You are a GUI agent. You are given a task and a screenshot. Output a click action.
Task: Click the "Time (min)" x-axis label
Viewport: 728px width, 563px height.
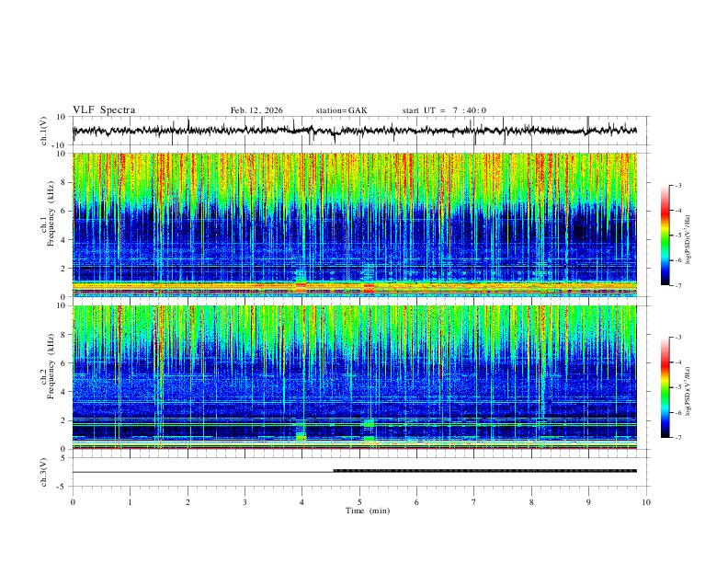(x=368, y=511)
